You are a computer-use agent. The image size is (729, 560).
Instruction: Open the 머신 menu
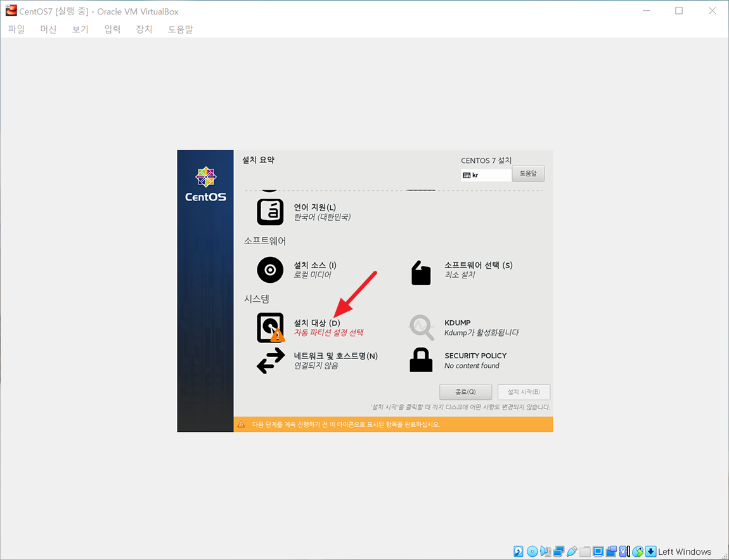click(48, 29)
